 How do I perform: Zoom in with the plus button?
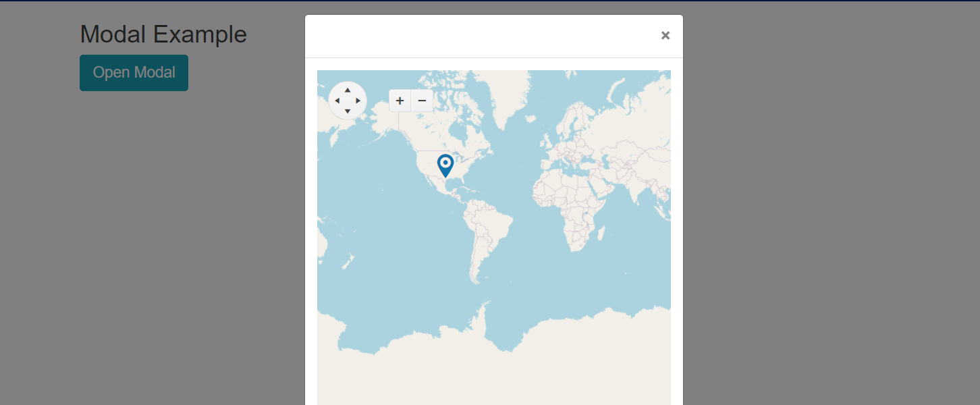[x=400, y=100]
